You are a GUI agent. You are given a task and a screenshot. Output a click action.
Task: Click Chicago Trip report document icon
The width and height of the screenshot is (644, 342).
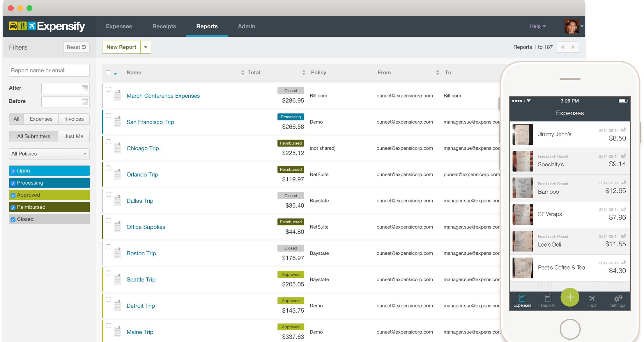pyautogui.click(x=117, y=148)
